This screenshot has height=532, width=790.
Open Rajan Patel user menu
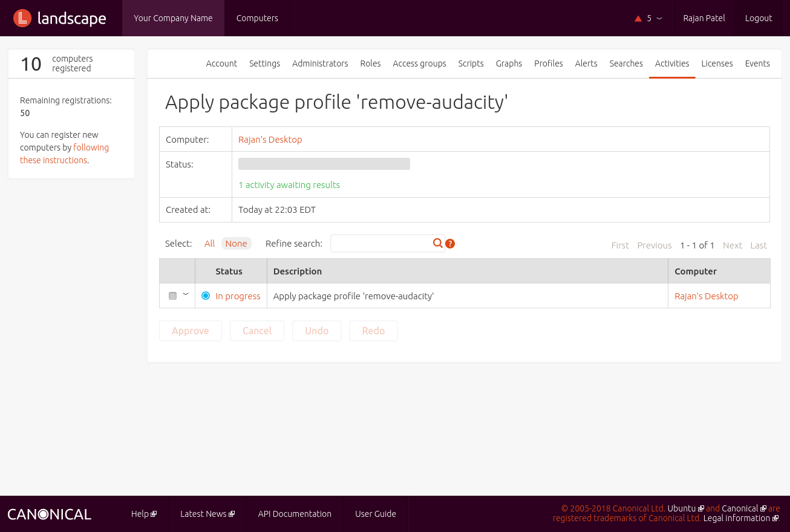coord(704,18)
